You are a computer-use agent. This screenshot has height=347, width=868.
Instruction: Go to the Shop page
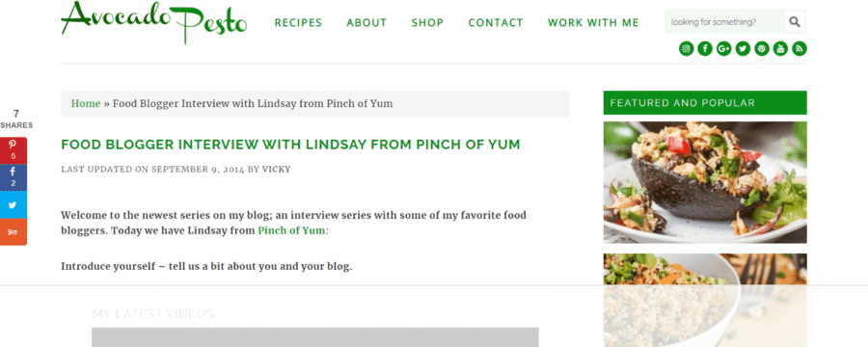(x=427, y=23)
